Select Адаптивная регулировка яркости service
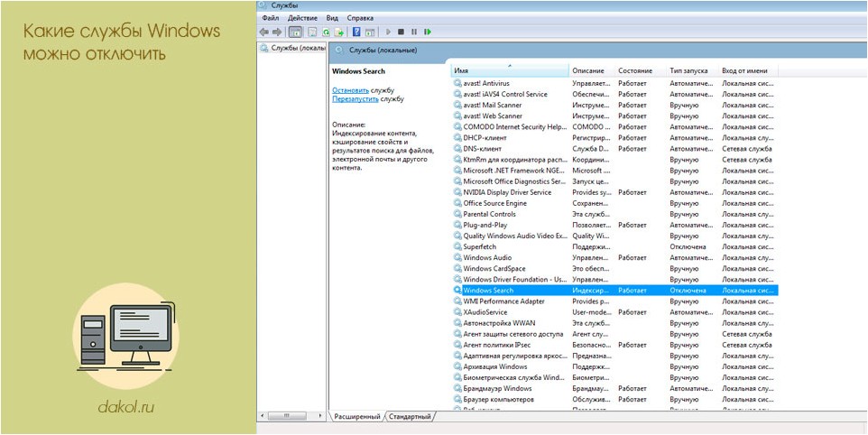Screen dimensions: 868x435 pyautogui.click(x=615, y=356)
